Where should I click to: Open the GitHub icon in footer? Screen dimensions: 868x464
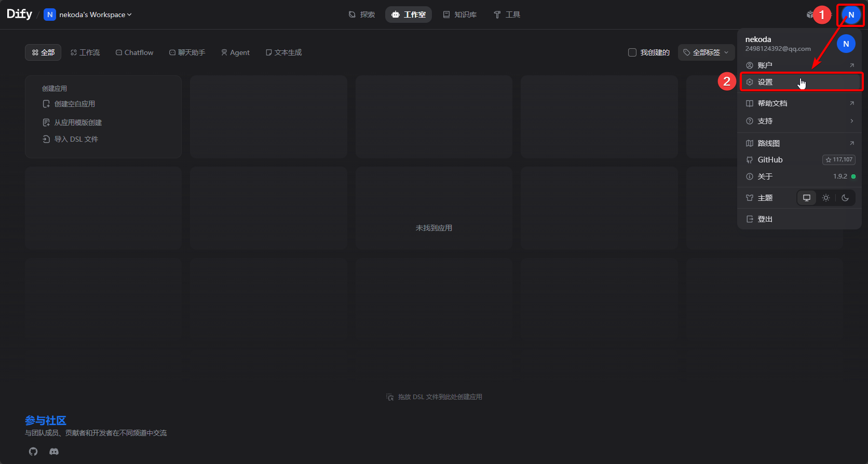click(33, 452)
